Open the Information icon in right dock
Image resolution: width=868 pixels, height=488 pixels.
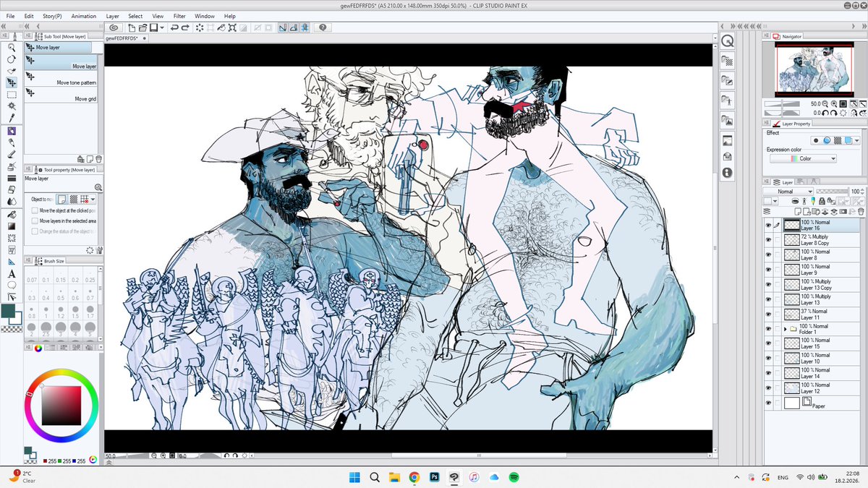[x=727, y=173]
